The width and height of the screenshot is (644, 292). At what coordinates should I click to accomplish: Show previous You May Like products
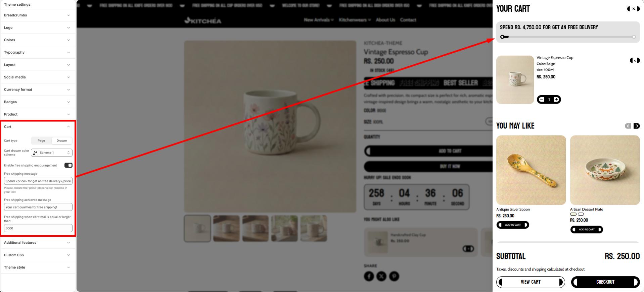(x=628, y=126)
